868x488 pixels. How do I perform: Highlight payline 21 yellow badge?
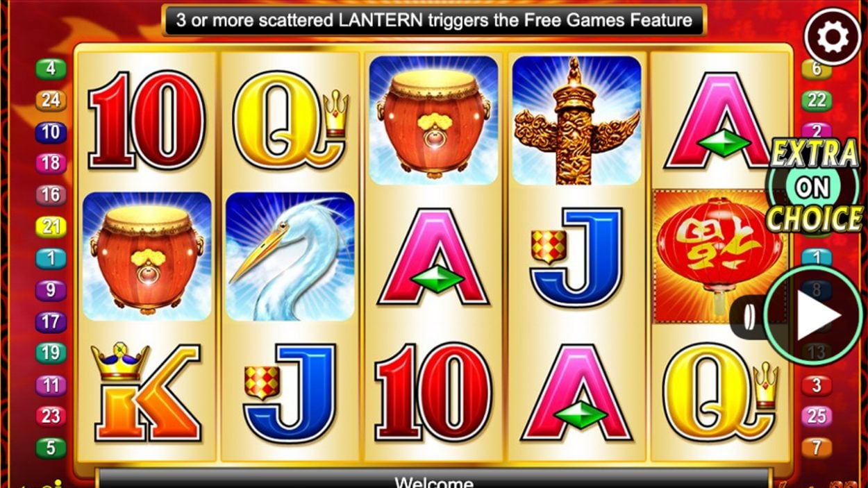pyautogui.click(x=51, y=226)
